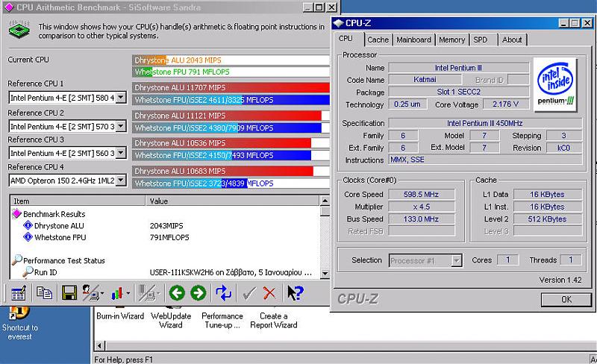Screen dimensions: 597x364
Task: Open the Performance Tune-up wizard
Action: pyautogui.click(x=222, y=320)
